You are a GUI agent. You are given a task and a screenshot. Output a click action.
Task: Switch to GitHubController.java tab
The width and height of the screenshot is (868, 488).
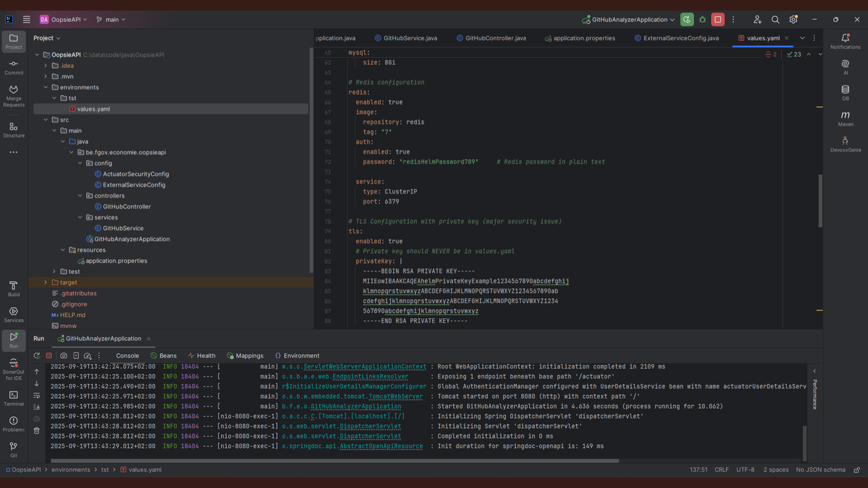tap(495, 38)
